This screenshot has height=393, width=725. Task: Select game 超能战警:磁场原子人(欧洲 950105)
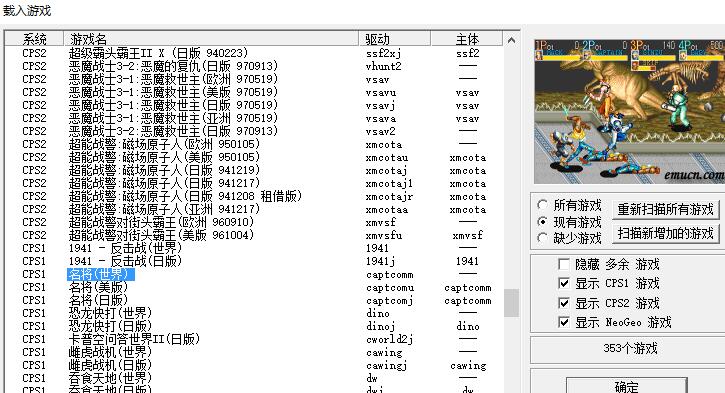(x=165, y=144)
